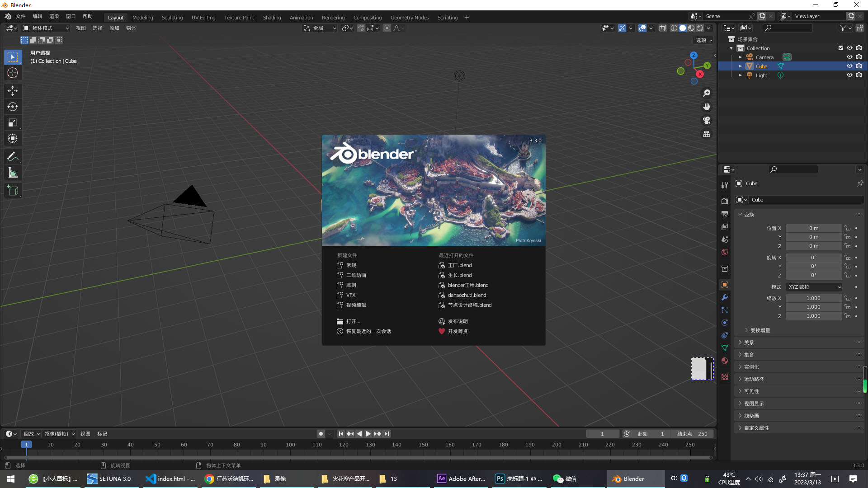Switch to the Sculpting workspace tab
868x488 pixels.
[172, 18]
